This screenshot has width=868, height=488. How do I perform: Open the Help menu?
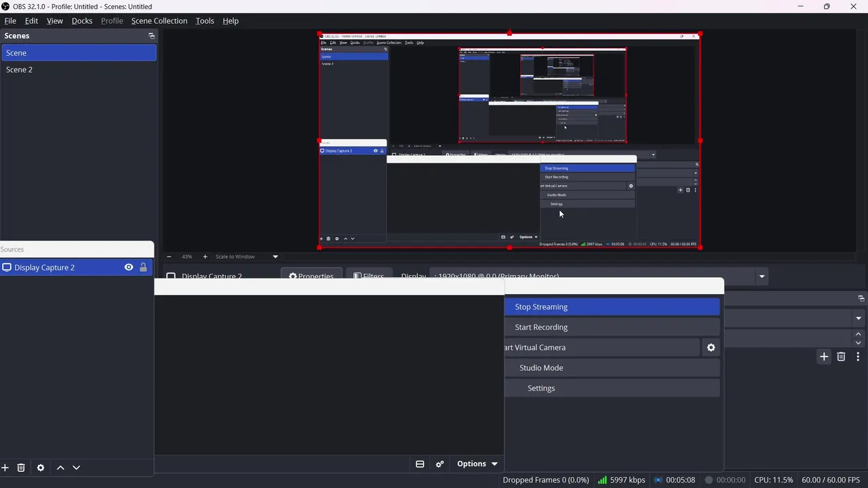(x=231, y=21)
